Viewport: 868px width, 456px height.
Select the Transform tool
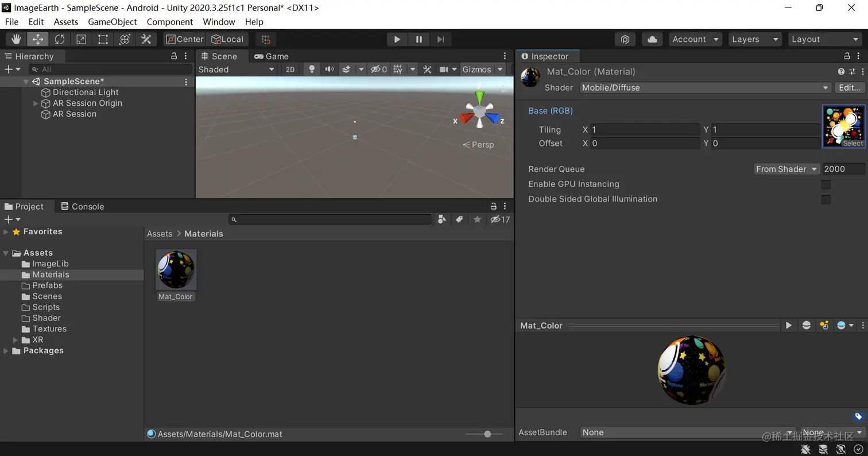coord(125,39)
